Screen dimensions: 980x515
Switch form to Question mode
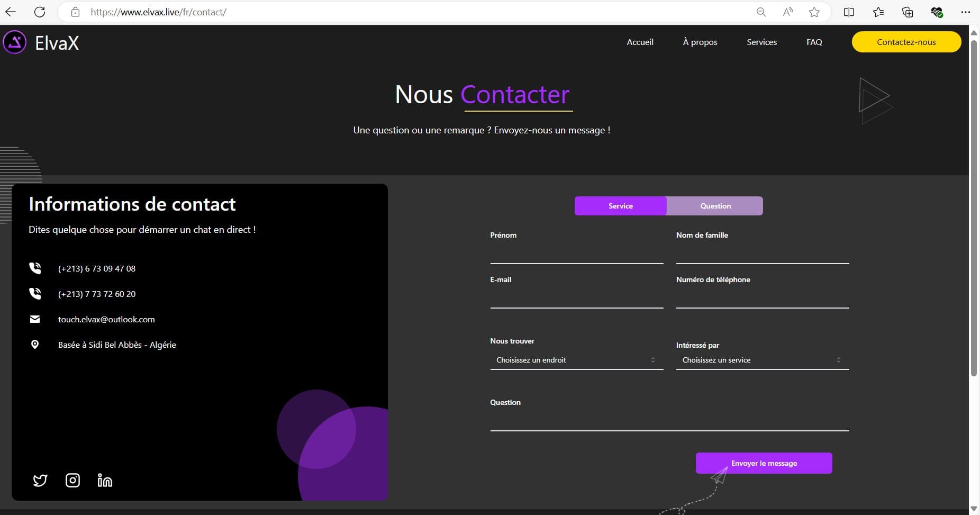click(x=715, y=206)
